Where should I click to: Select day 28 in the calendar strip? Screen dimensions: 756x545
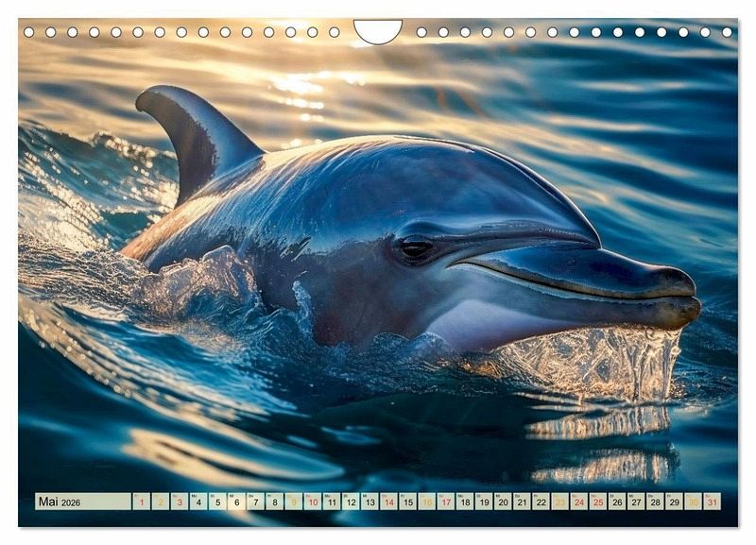655,502
